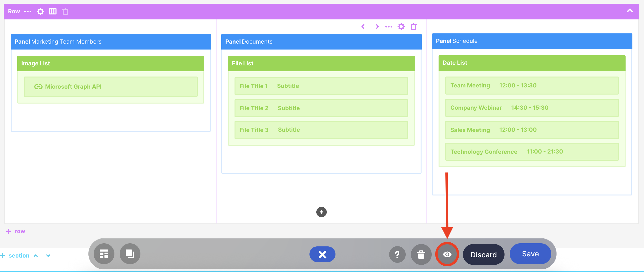Image resolution: width=644 pixels, height=272 pixels.
Task: Toggle preview with the eye icon
Action: [447, 254]
